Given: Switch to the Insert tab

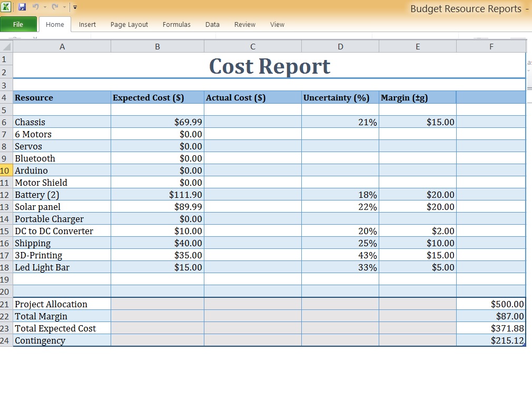Looking at the screenshot, I should click(x=87, y=24).
